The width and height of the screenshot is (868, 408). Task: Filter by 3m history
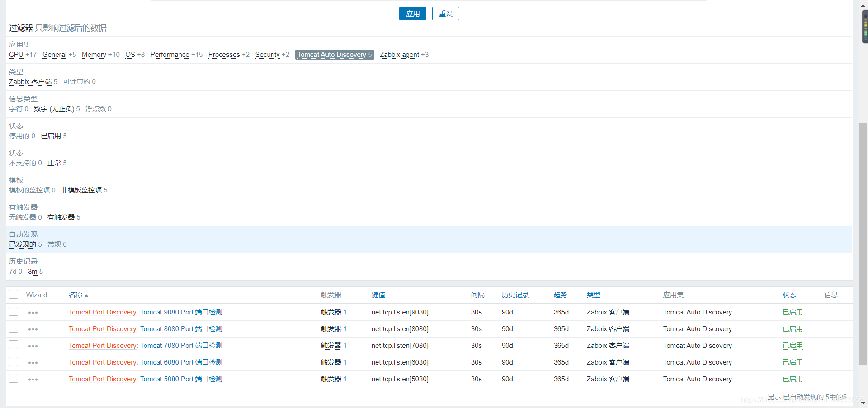(33, 272)
